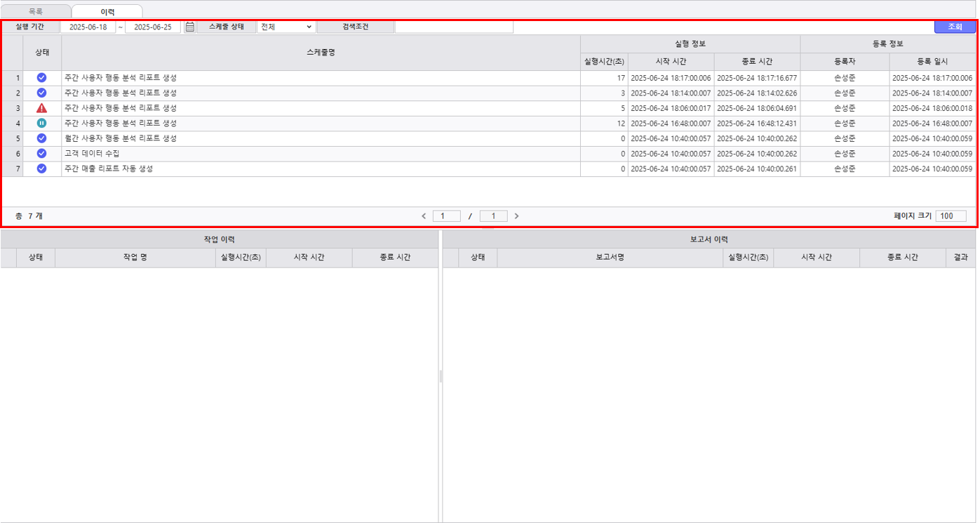The width and height of the screenshot is (980, 523).
Task: Click the check status icon for 고객 데이터 수집
Action: (x=41, y=154)
